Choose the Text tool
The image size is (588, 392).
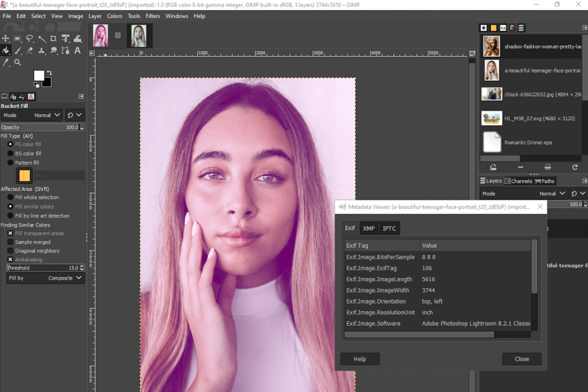77,51
